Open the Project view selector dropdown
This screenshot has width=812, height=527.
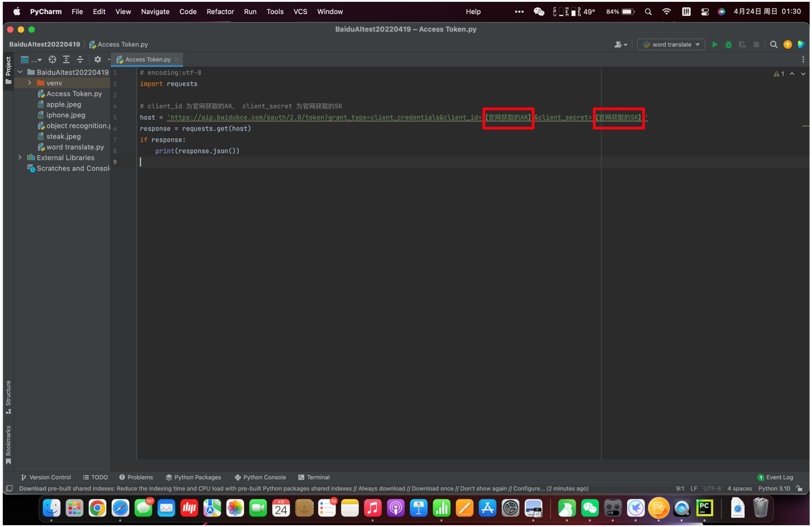31,60
